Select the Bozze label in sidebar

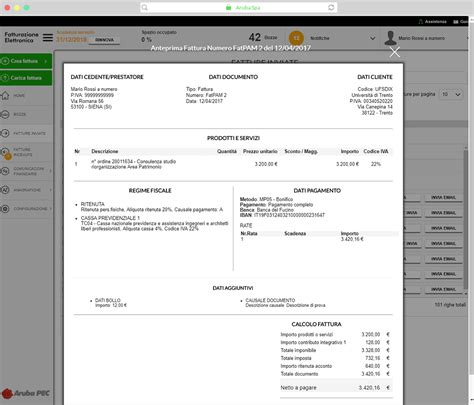(20, 114)
